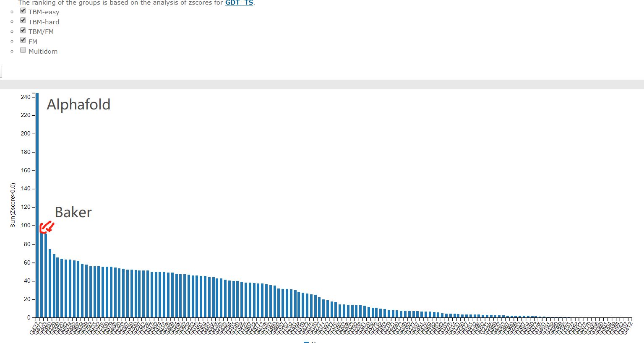
Task: Click the Multidom label text
Action: coord(43,51)
